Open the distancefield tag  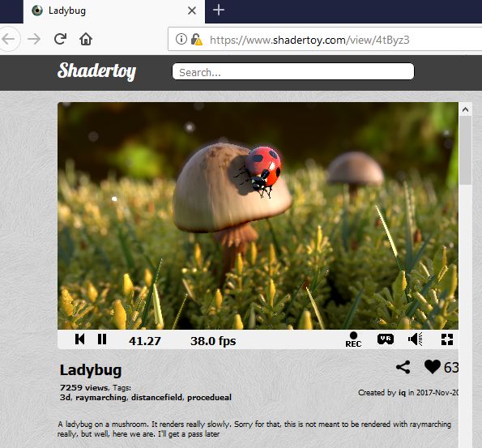tap(156, 398)
